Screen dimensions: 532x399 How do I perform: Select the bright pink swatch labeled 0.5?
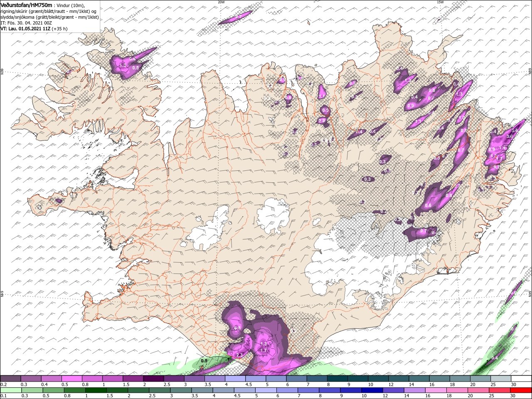71,379
